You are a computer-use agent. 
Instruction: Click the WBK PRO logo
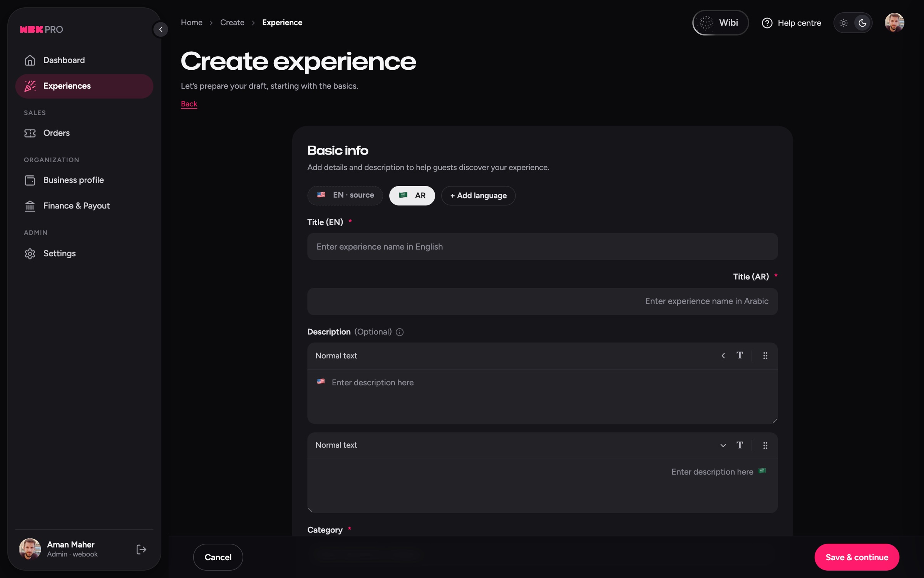[x=42, y=30]
